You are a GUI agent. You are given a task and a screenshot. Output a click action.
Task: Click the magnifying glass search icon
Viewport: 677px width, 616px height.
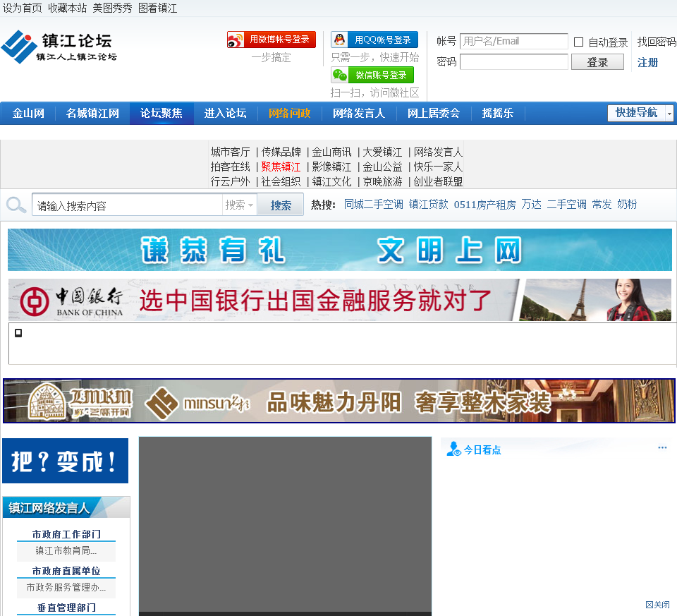point(16,205)
